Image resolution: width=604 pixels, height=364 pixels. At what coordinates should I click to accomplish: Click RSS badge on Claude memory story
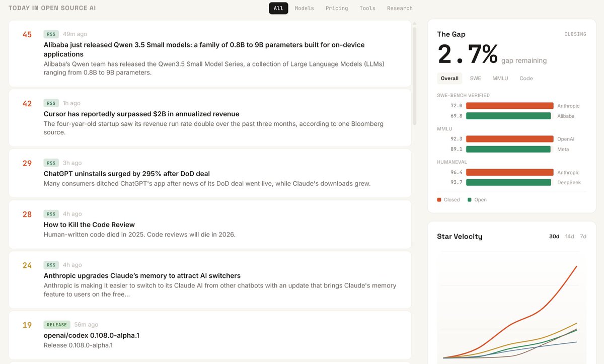pyautogui.click(x=51, y=265)
